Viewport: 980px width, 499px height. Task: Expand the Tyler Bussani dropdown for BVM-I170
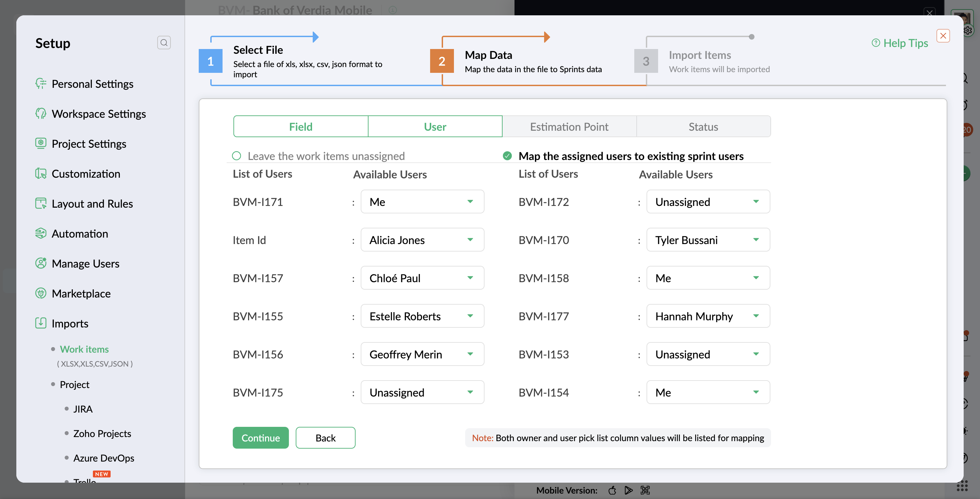pyautogui.click(x=708, y=240)
